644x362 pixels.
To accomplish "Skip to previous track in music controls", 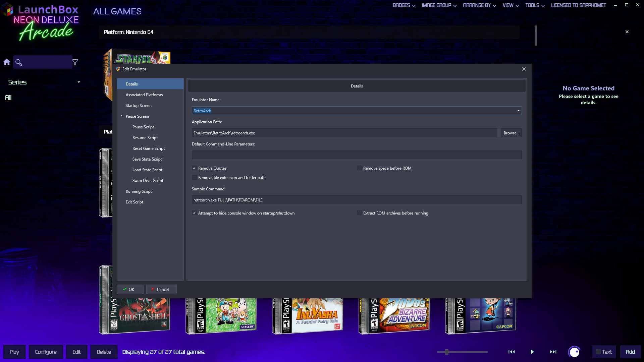I will click(x=511, y=352).
